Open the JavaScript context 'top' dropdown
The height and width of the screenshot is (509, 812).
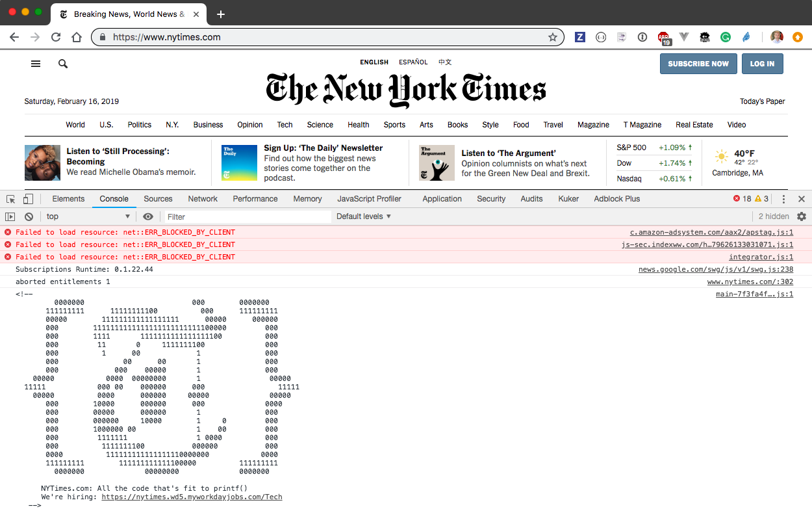88,216
